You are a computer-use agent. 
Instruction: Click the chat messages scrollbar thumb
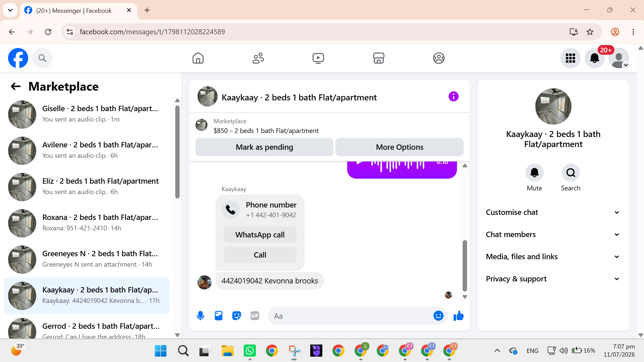465,265
